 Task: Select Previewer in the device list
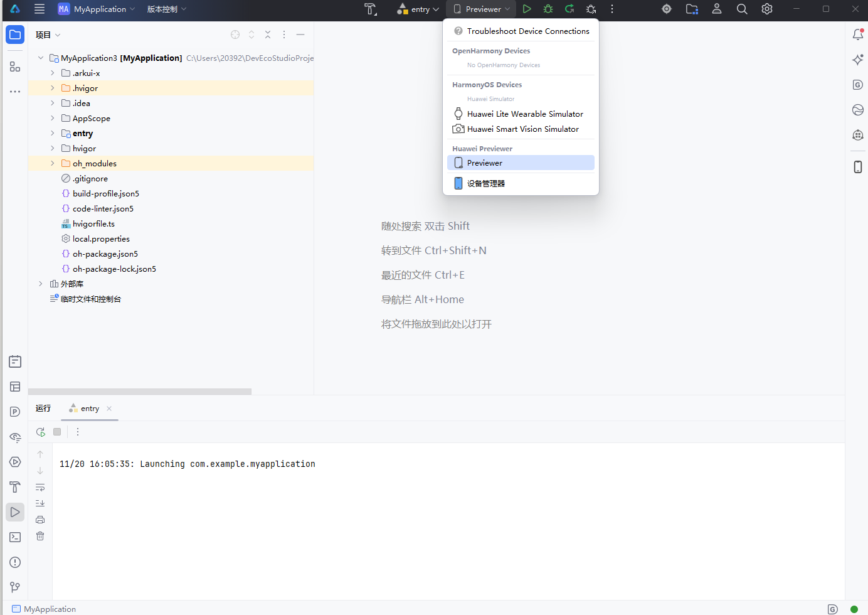click(521, 163)
